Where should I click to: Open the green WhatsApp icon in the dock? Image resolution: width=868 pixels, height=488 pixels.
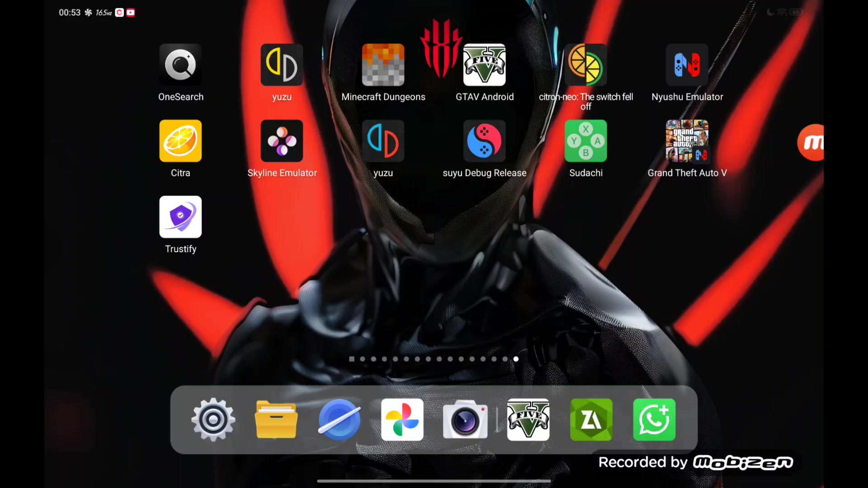coord(654,420)
